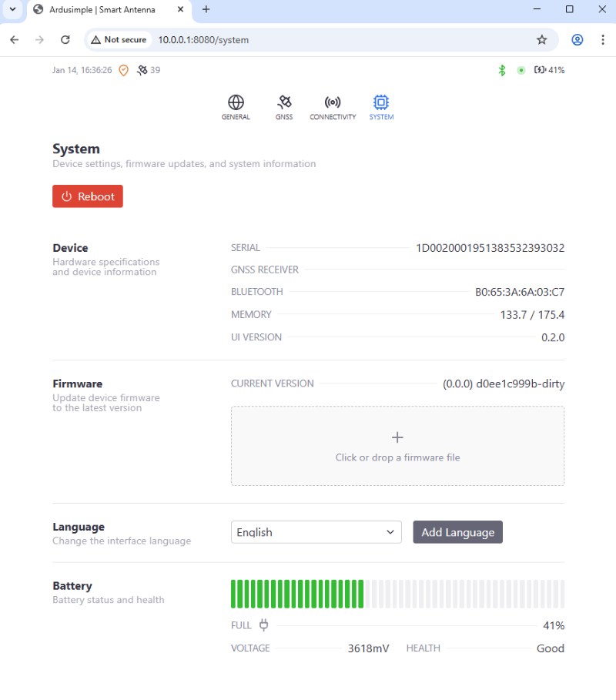The height and width of the screenshot is (700, 616).
Task: Click the battery status icon showing 41%
Action: 541,70
